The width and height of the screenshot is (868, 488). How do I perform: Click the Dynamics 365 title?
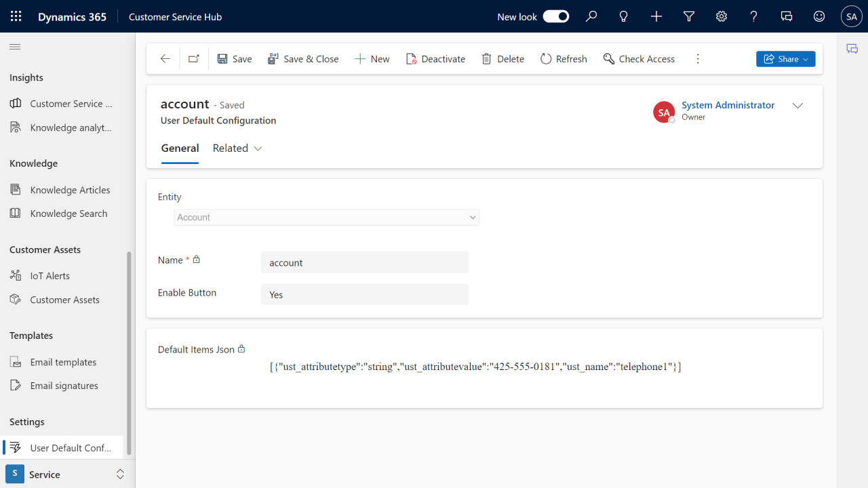[x=72, y=17]
